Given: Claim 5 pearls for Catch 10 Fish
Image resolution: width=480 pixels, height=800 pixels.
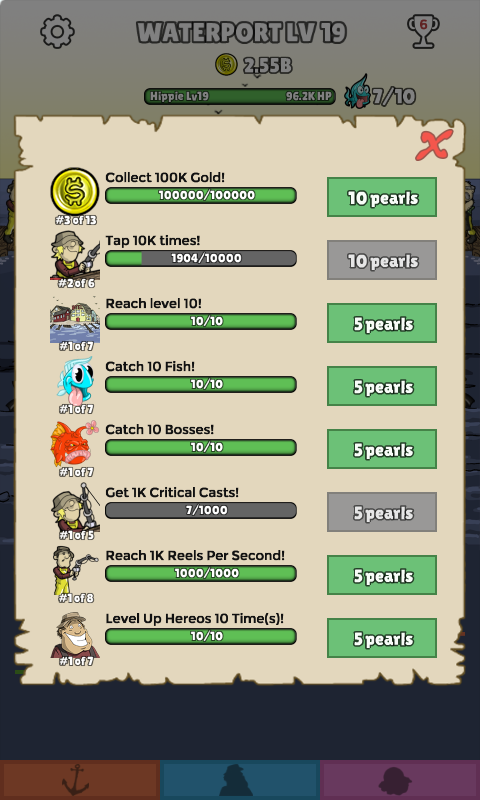Looking at the screenshot, I should click(x=382, y=386).
